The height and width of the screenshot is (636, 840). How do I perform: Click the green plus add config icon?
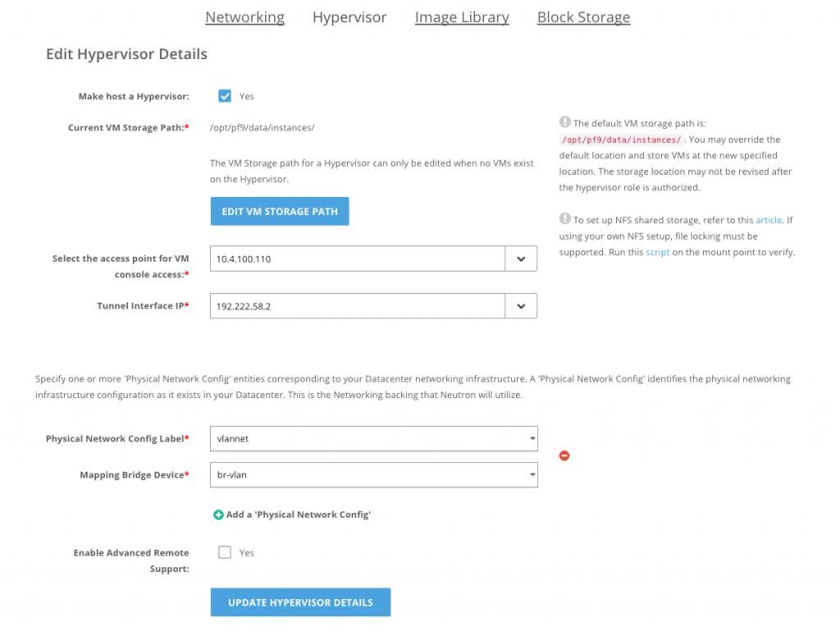218,515
